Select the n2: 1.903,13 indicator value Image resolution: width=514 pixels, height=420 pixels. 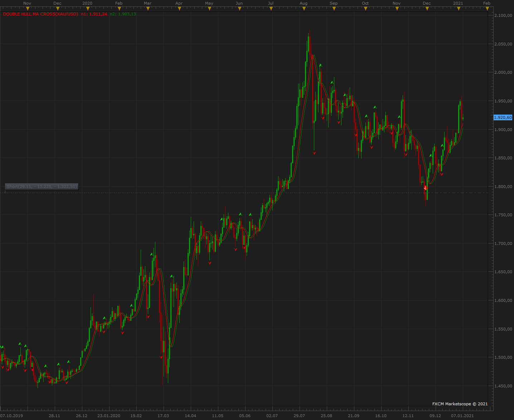click(x=123, y=14)
